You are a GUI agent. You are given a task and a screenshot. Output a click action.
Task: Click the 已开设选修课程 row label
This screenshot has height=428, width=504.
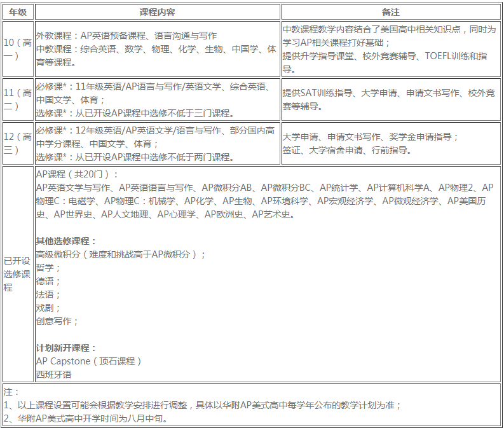click(17, 274)
